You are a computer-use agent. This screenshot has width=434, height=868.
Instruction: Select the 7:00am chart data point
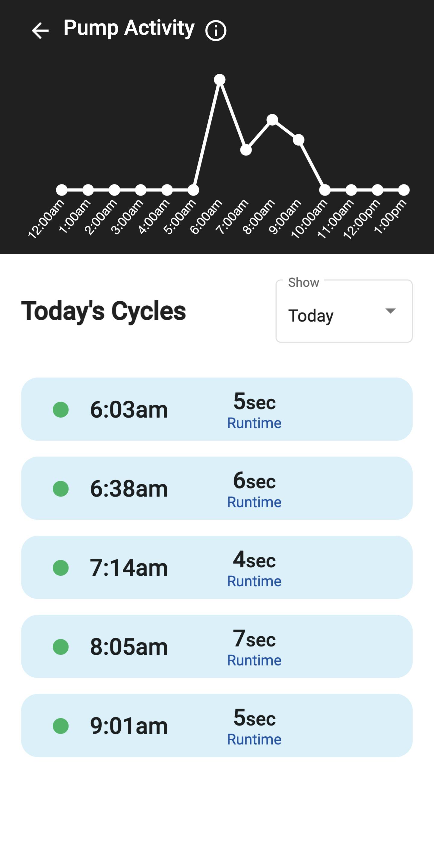(246, 150)
